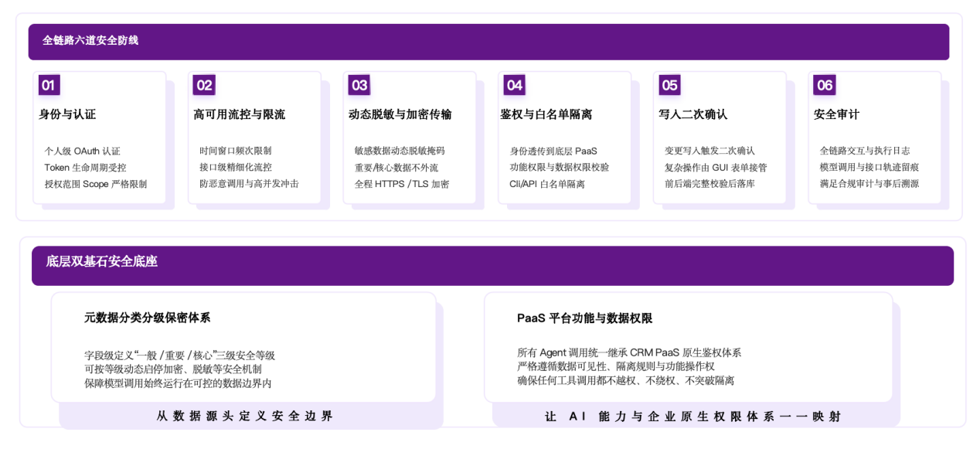The image size is (980, 449).
Task: Click the 04 number badge
Action: [515, 85]
